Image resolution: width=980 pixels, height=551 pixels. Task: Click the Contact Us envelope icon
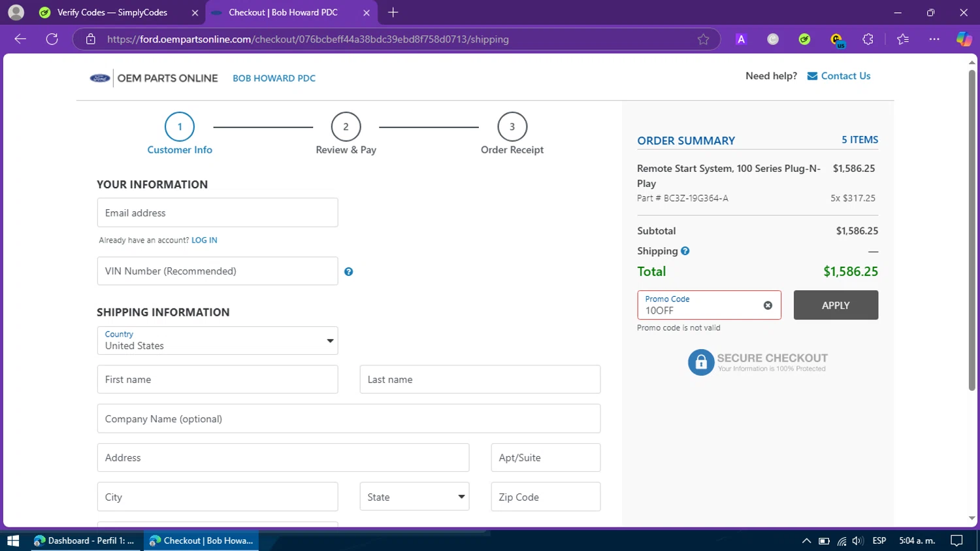pyautogui.click(x=812, y=76)
